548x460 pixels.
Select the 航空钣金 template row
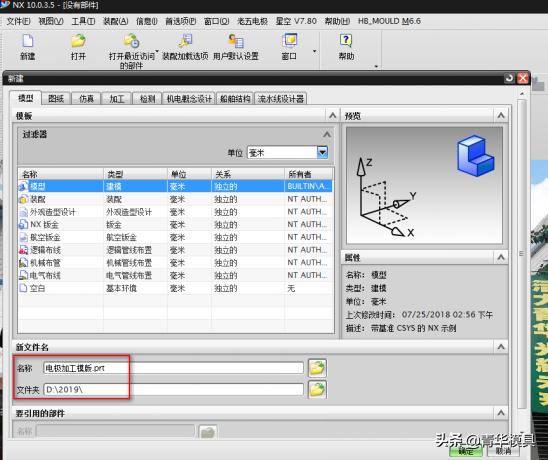click(x=175, y=237)
